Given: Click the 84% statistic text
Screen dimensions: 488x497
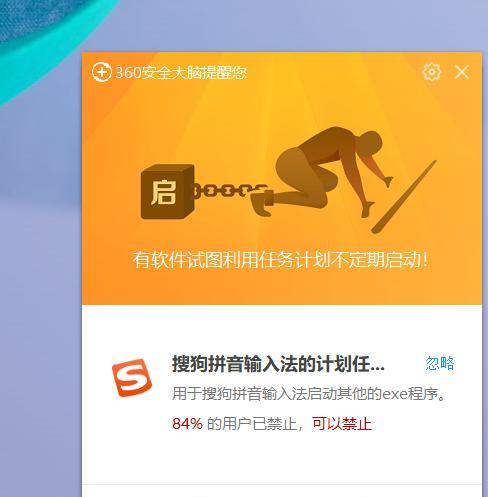Looking at the screenshot, I should point(187,424).
